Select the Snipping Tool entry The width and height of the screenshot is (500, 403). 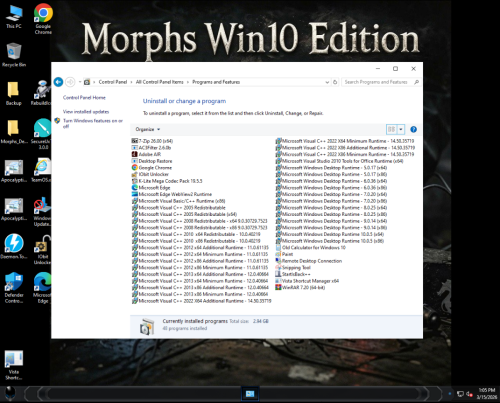coord(293,267)
